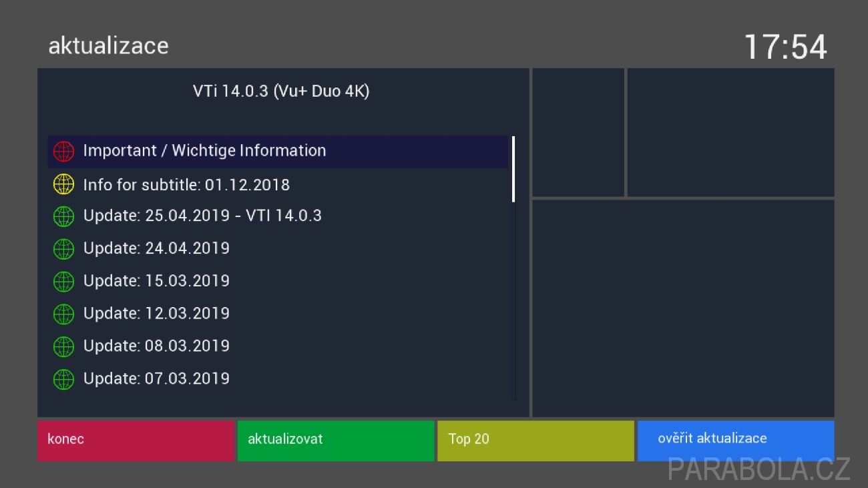Open 'Update: 25.04.2019 - VTI 14.0.3' entry
868x488 pixels.
coord(278,216)
